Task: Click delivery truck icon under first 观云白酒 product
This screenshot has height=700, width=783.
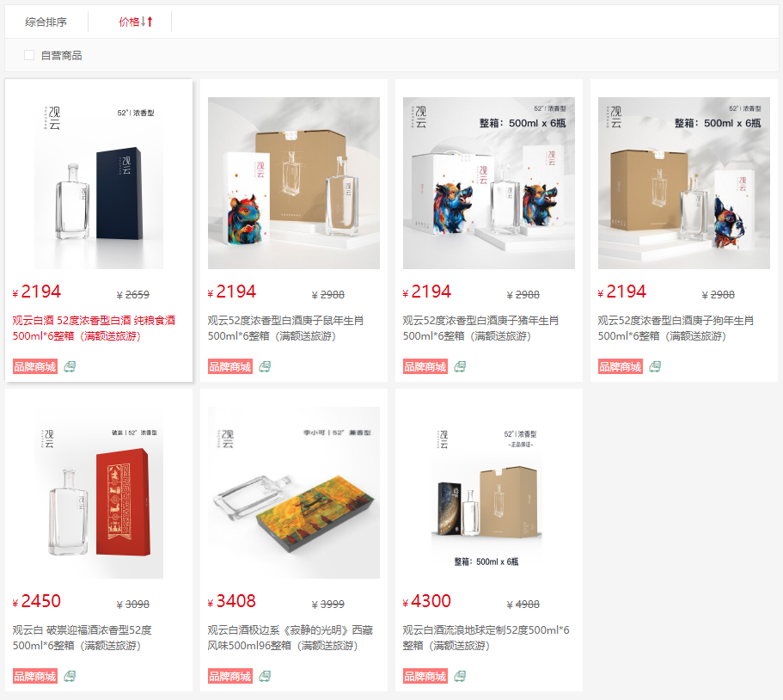Action: click(70, 366)
